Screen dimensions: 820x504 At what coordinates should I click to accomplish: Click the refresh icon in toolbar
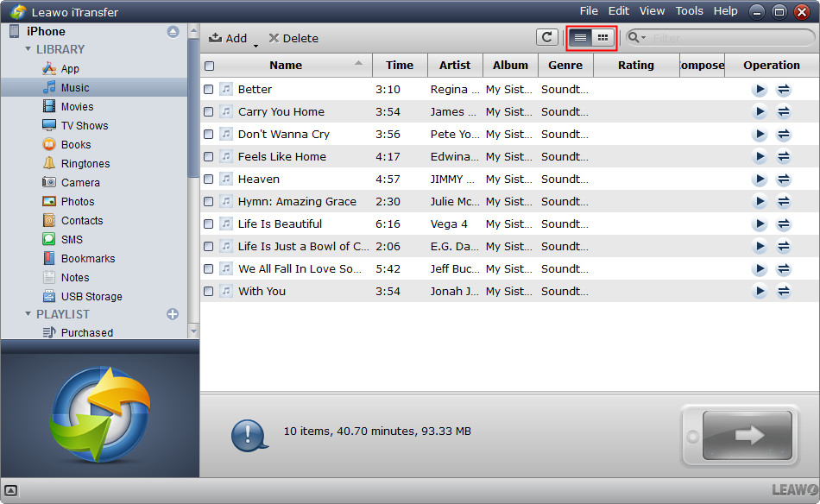(546, 37)
